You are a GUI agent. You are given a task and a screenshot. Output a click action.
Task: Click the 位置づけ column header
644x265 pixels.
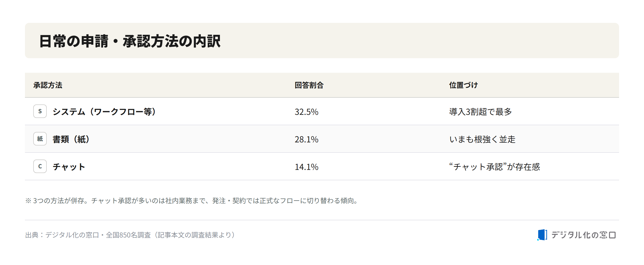click(464, 85)
